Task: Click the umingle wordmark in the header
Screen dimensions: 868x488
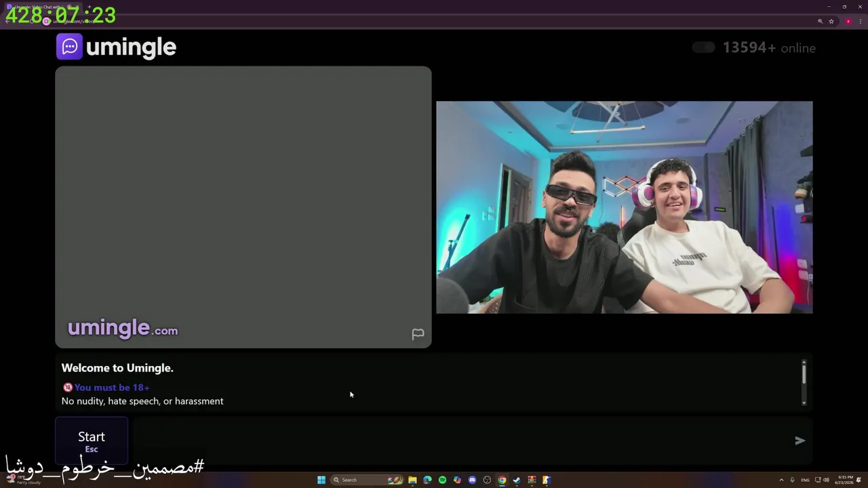Action: (x=132, y=47)
